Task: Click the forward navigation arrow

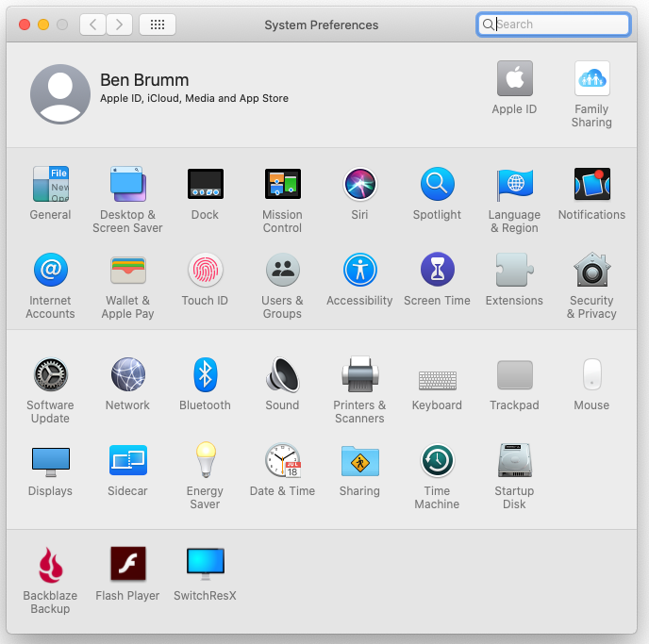Action: coord(119,25)
